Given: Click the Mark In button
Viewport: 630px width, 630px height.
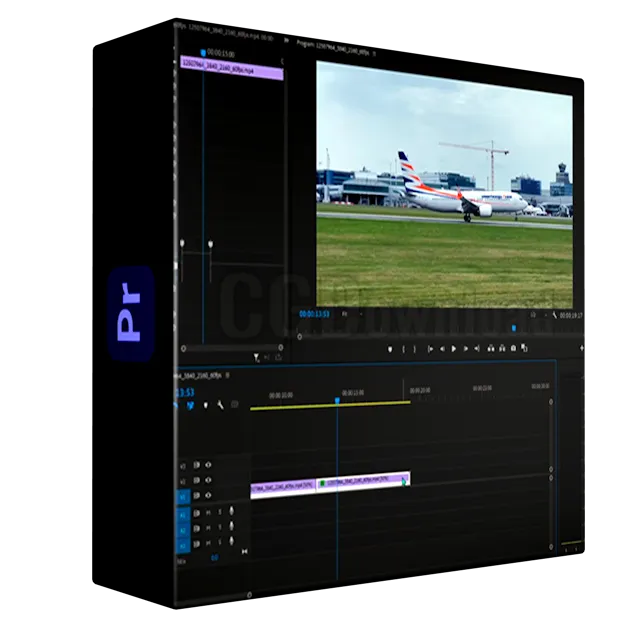Looking at the screenshot, I should pyautogui.click(x=403, y=349).
